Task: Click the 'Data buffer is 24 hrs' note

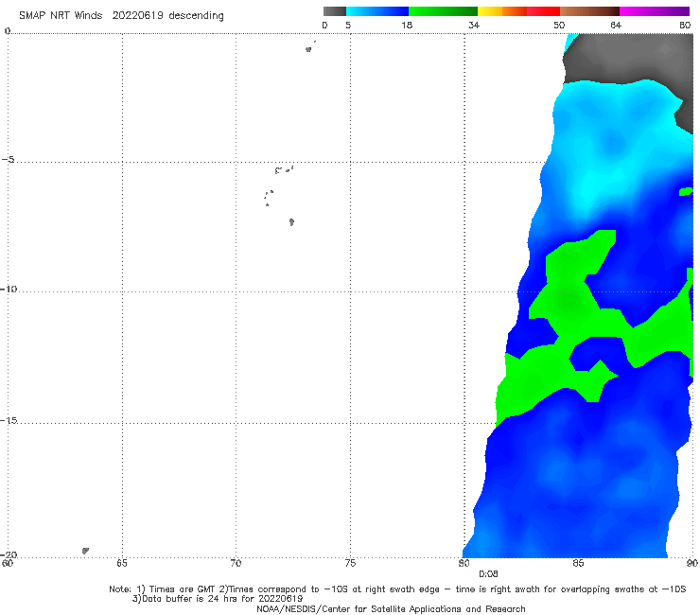Action: tap(218, 599)
